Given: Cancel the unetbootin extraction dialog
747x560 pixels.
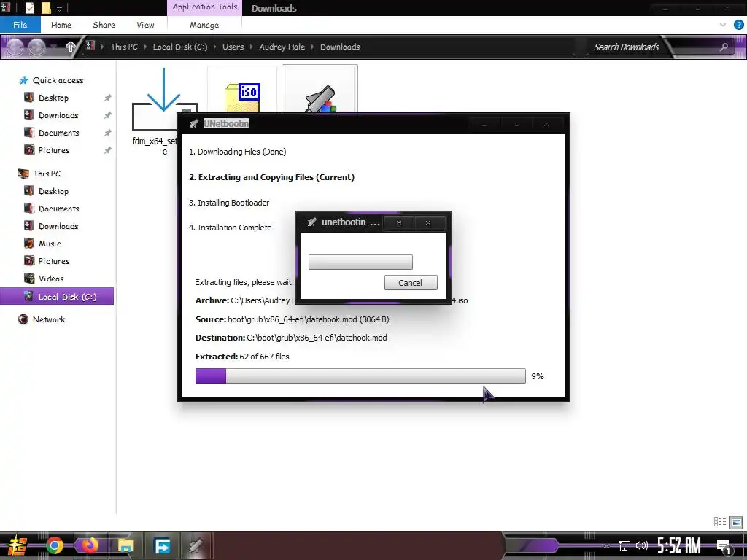Looking at the screenshot, I should pyautogui.click(x=411, y=283).
